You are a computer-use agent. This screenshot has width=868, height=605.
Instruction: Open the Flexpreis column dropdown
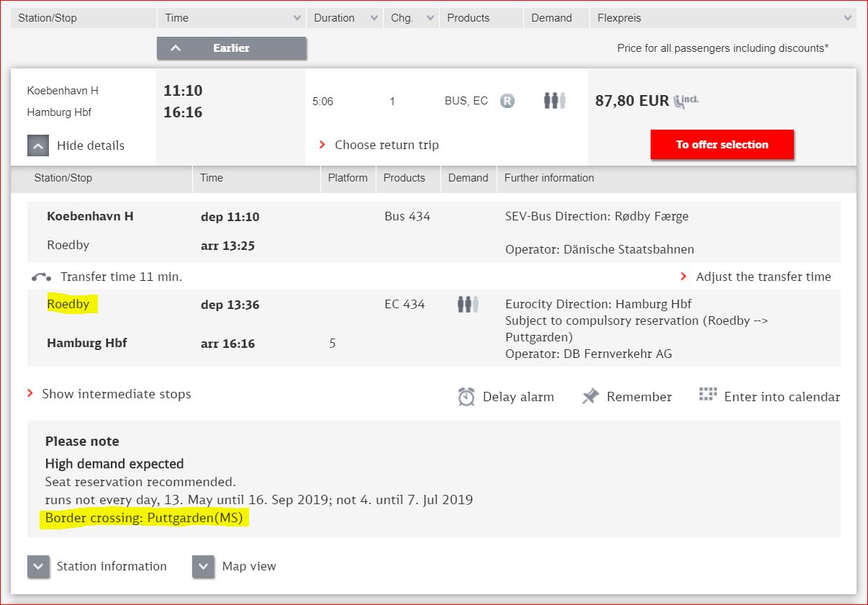(x=722, y=18)
